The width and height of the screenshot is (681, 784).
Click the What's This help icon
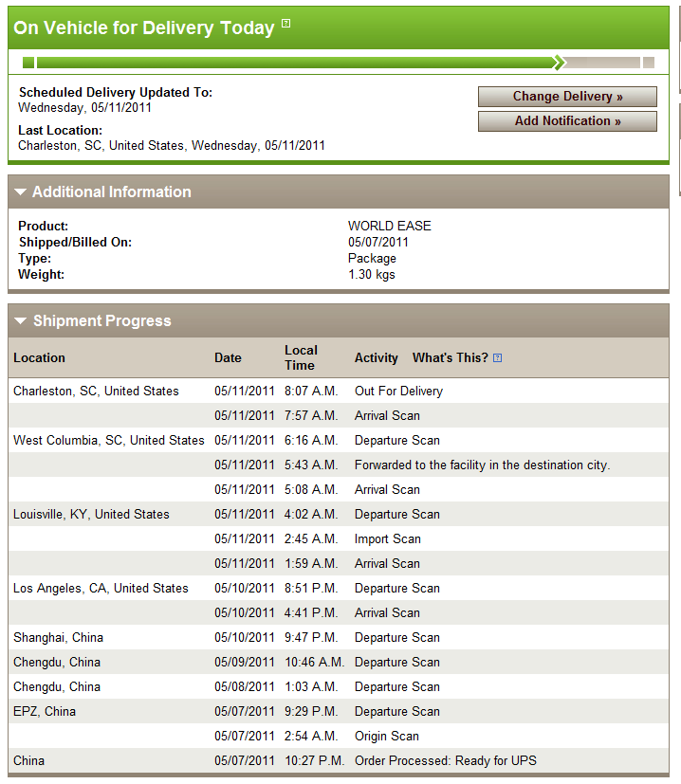(497, 358)
